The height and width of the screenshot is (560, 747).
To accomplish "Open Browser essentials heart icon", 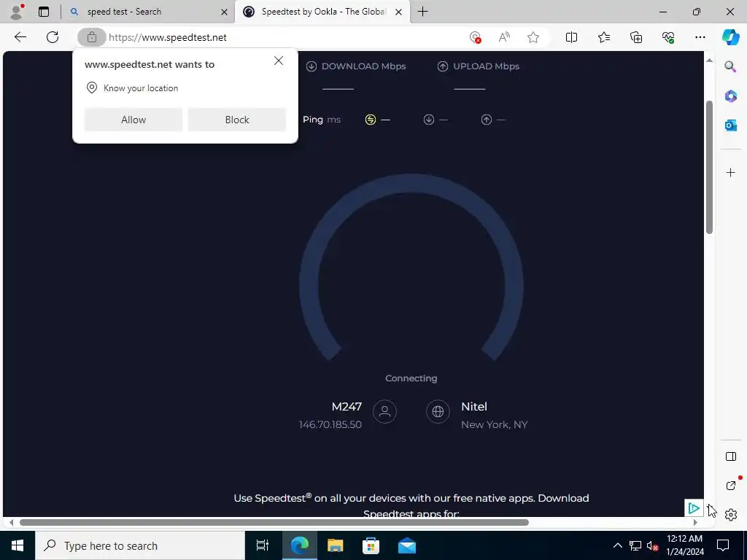I will (668, 37).
